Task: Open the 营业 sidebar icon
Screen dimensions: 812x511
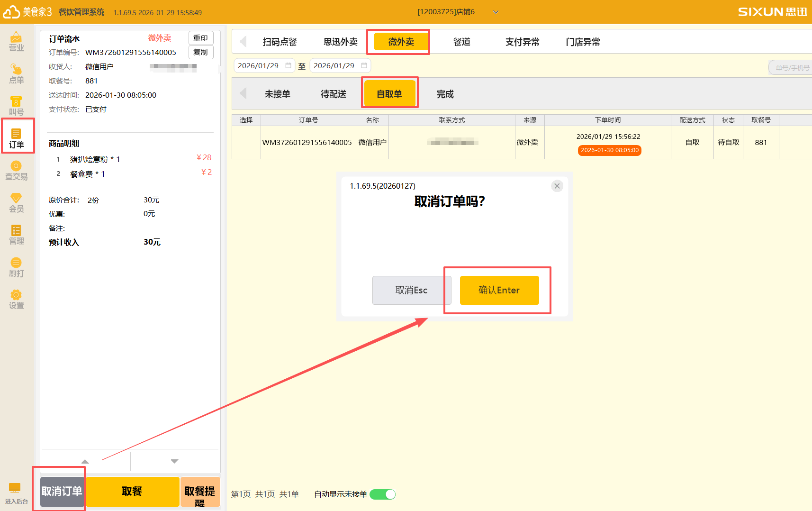Action: [16, 41]
